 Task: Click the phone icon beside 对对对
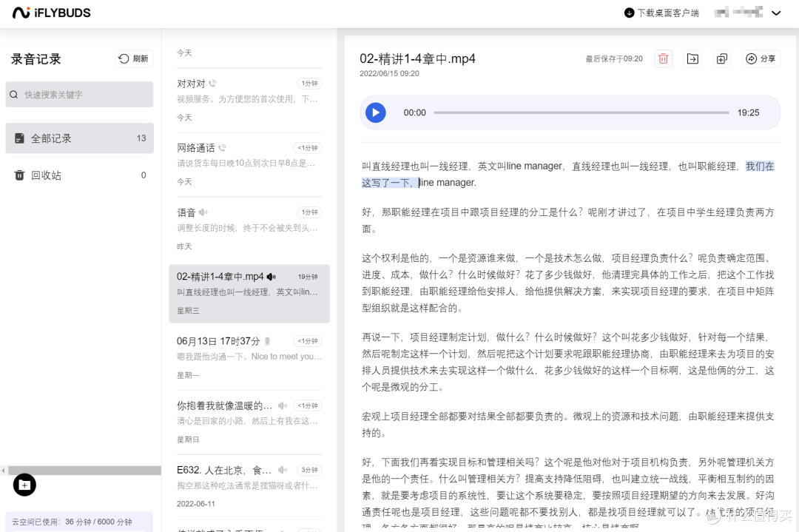click(212, 83)
